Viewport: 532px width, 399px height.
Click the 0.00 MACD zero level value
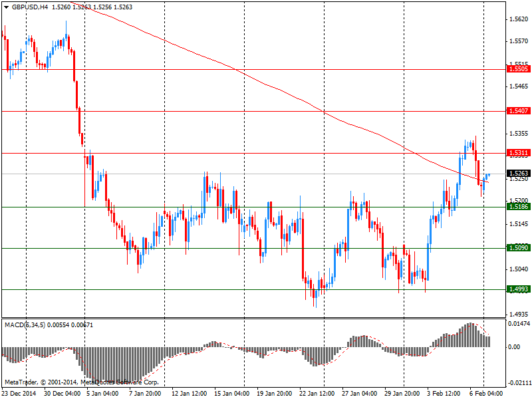[x=514, y=347]
